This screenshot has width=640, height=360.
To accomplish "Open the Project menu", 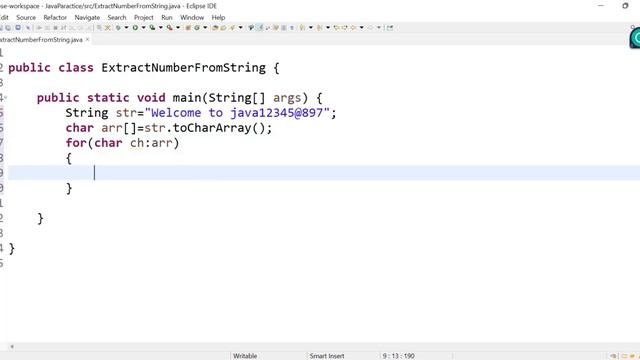I will [x=144, y=18].
